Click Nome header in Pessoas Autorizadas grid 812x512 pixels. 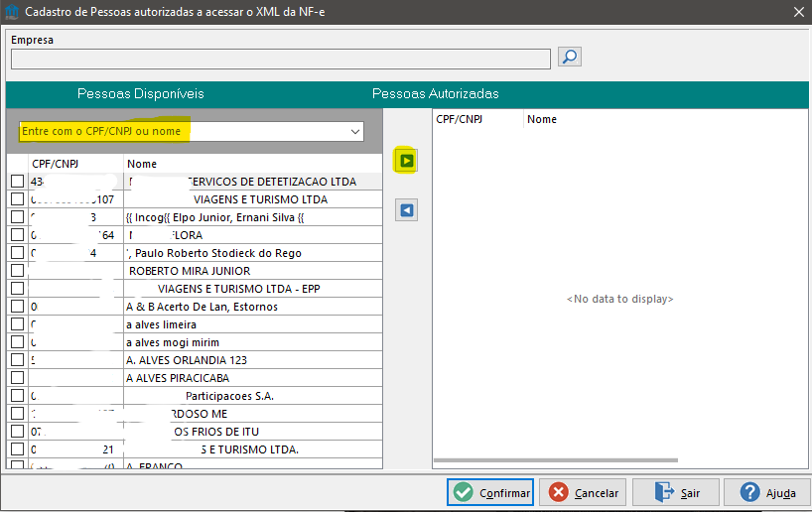pos(665,119)
